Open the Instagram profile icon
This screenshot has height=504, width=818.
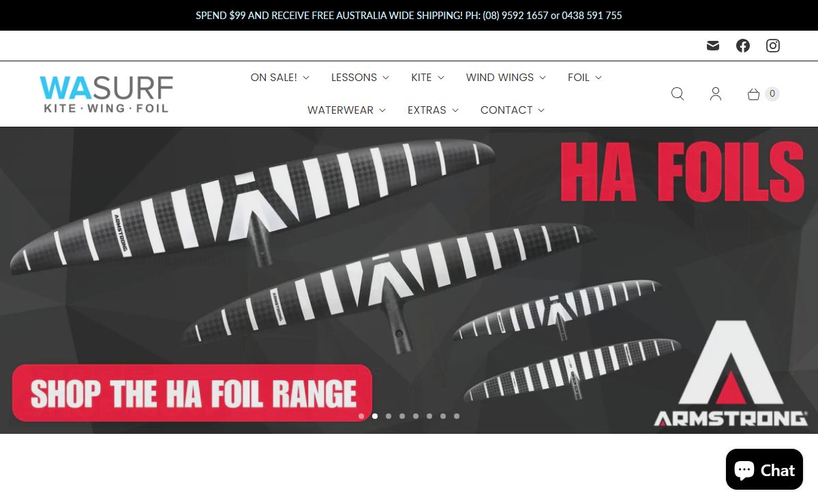point(773,46)
